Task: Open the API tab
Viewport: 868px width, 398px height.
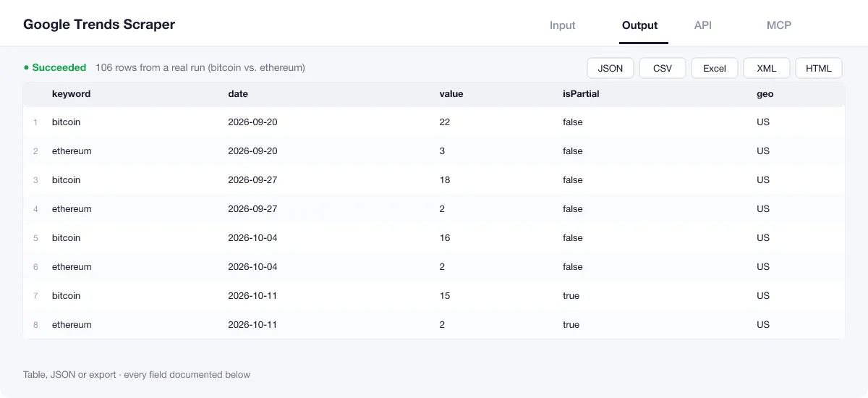Action: (x=703, y=25)
